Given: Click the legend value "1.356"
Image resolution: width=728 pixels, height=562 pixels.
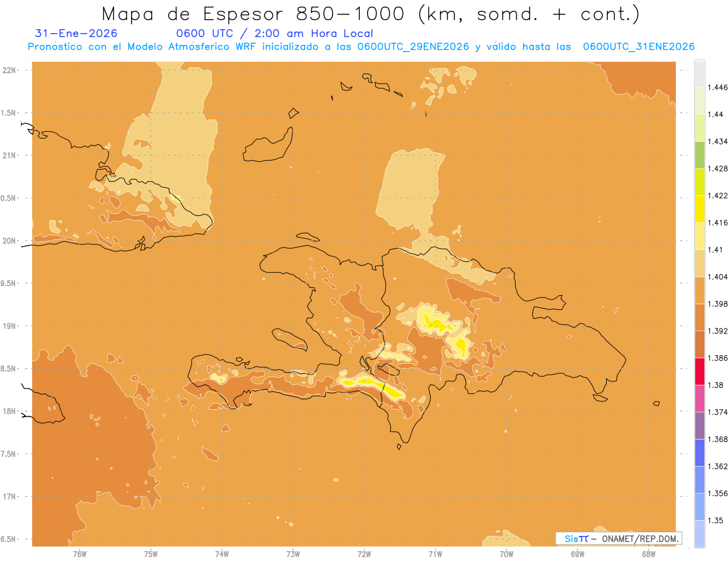Looking at the screenshot, I should (717, 493).
